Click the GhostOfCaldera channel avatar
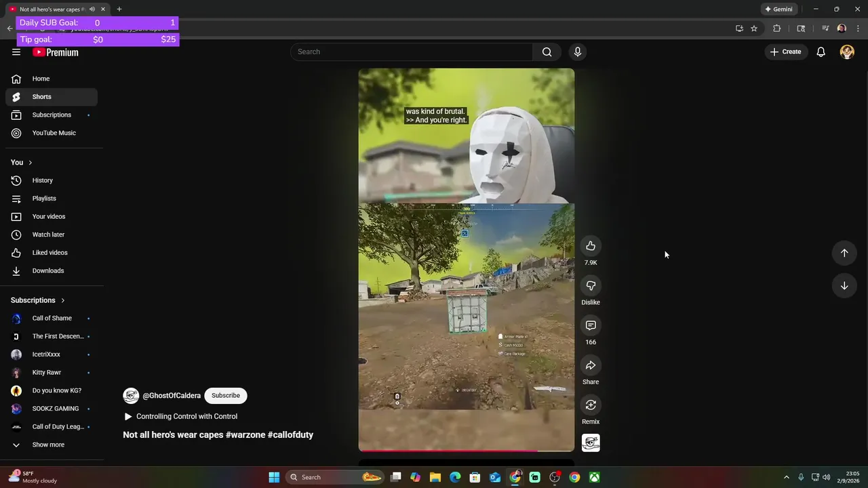The height and width of the screenshot is (488, 868). click(131, 396)
